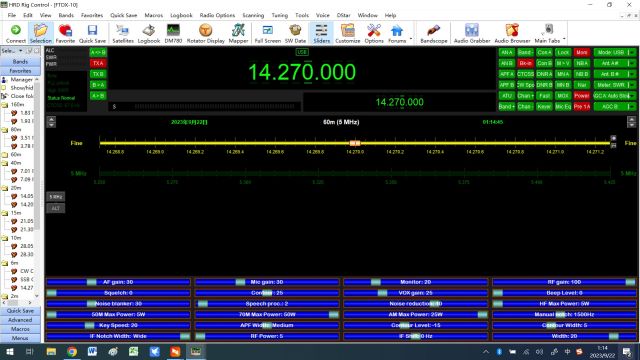Click the Main Tabs toolbar icon
Screen dimensions: 640x360
click(547, 33)
